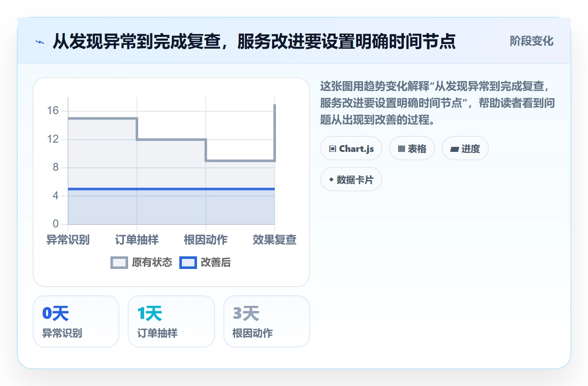Click the diamond icon in 数据卡片 tag

[331, 180]
